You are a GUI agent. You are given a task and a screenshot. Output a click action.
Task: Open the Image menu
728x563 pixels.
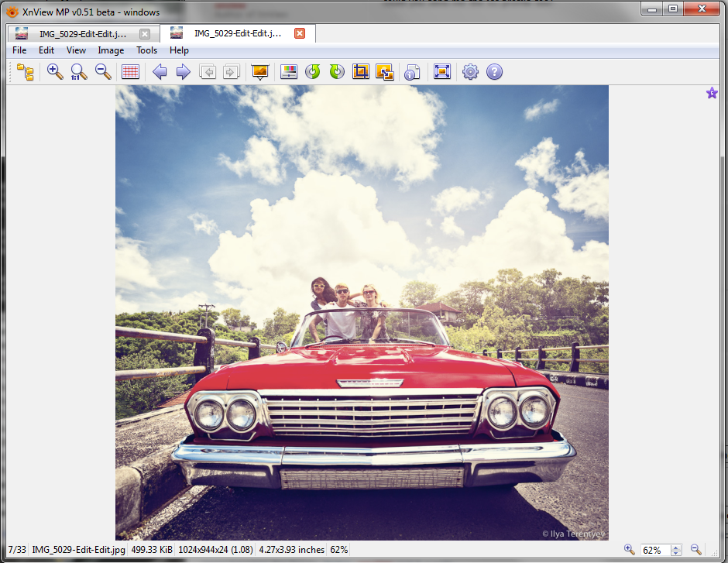pyautogui.click(x=111, y=50)
